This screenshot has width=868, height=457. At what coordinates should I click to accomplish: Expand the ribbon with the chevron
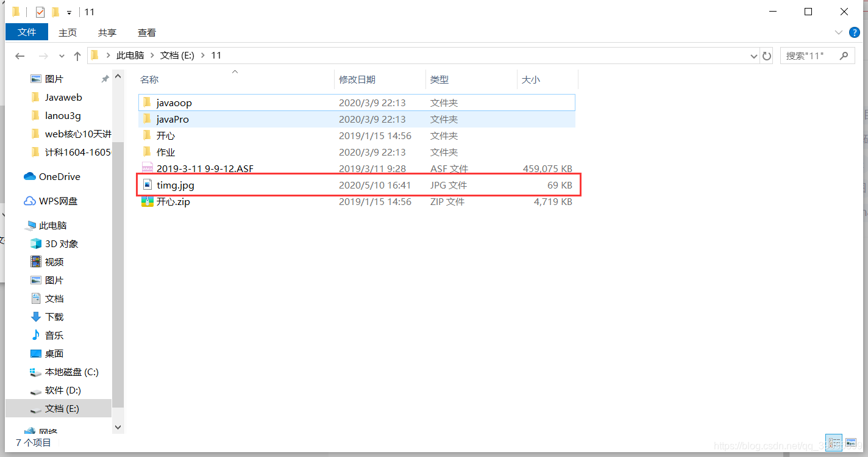click(x=838, y=32)
